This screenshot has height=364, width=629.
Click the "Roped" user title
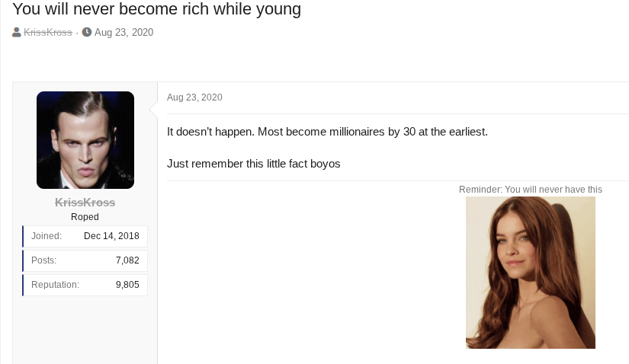click(85, 217)
